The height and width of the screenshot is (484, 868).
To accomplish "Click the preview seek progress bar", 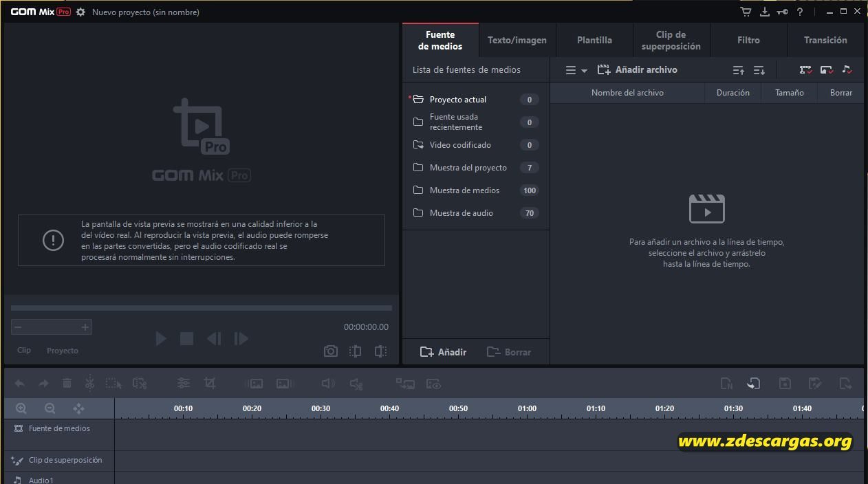I will (202, 308).
